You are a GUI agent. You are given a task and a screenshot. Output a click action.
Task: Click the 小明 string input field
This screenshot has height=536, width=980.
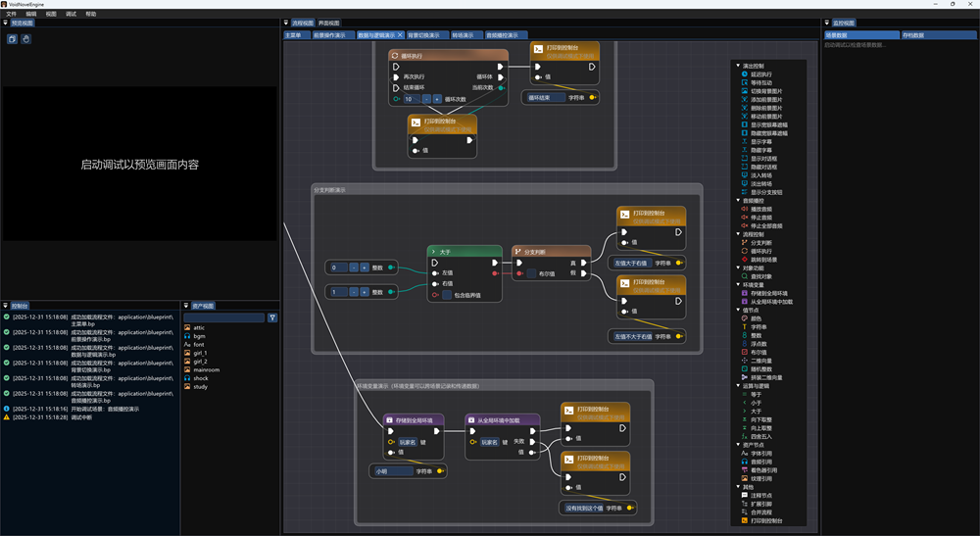392,471
